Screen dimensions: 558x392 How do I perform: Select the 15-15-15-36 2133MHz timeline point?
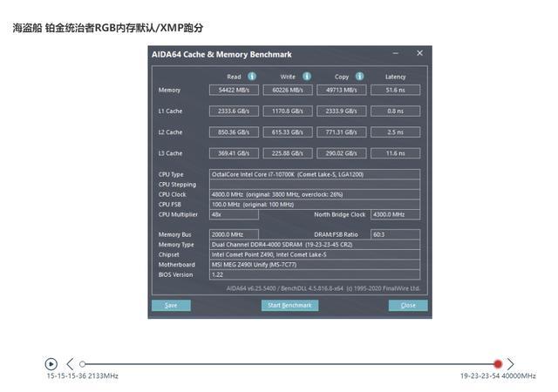(83, 364)
